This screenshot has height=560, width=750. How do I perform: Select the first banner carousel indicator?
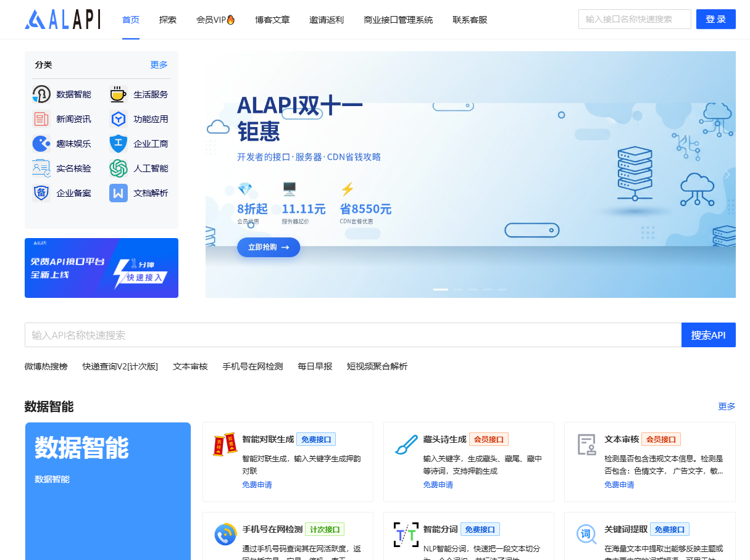tap(441, 289)
